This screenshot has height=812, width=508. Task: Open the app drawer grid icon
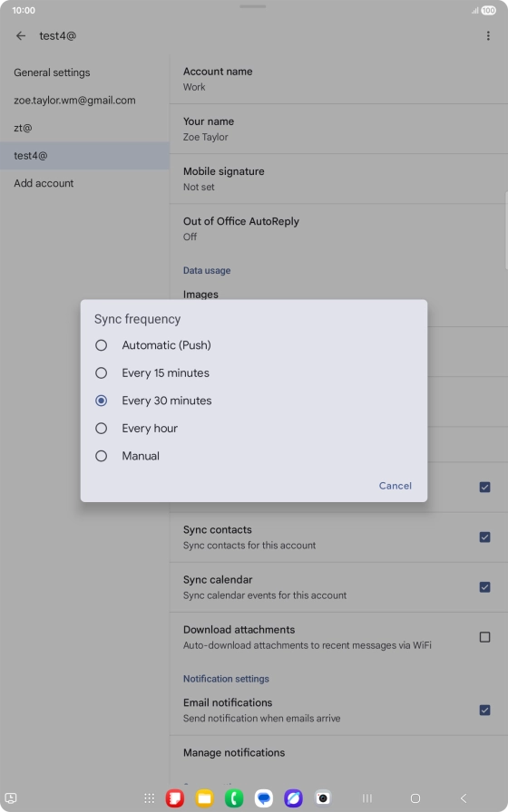tap(150, 798)
